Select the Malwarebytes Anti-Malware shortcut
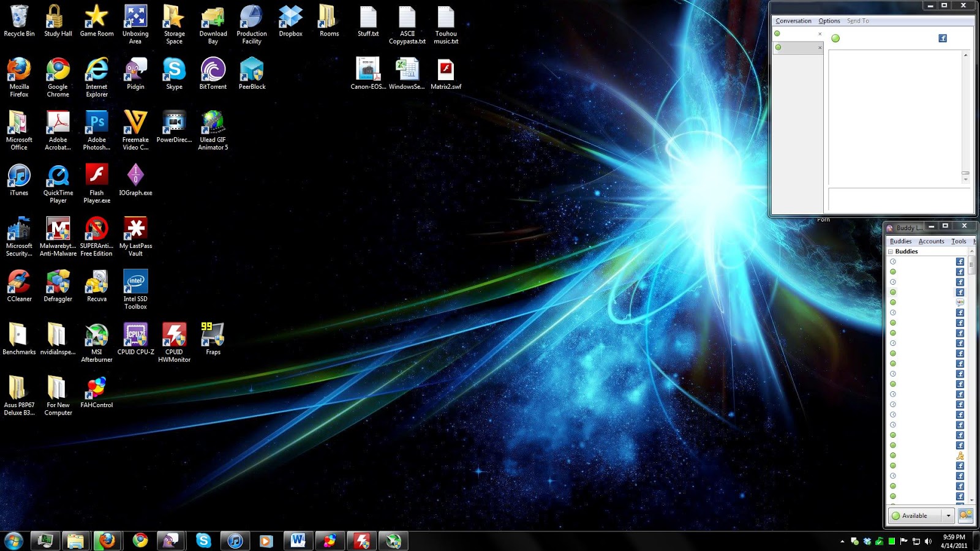 58,237
